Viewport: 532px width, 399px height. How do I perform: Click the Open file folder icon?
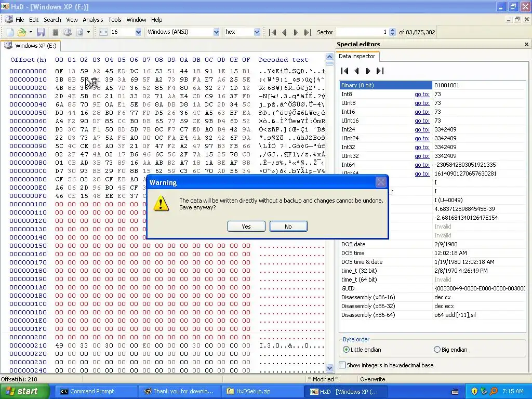tap(22, 32)
